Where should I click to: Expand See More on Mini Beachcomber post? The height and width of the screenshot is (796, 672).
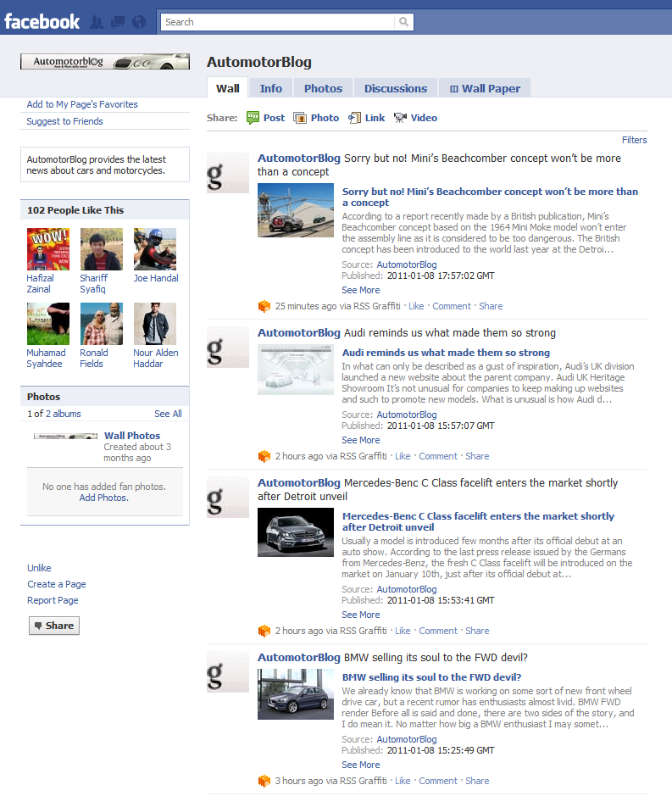tap(360, 290)
